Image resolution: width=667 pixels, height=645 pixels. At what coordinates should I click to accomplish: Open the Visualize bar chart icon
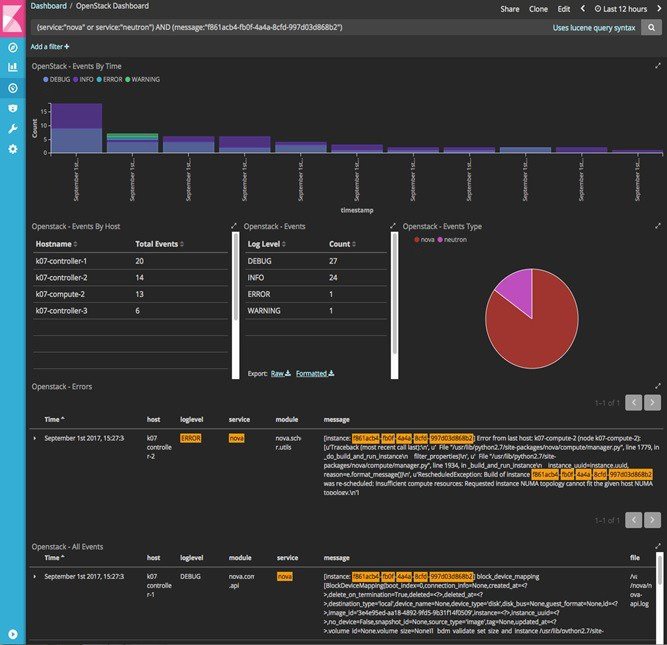pyautogui.click(x=13, y=67)
